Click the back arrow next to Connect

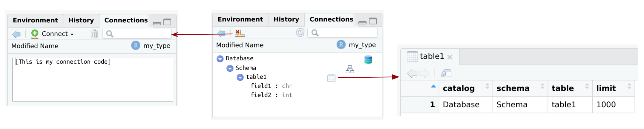pos(16,34)
